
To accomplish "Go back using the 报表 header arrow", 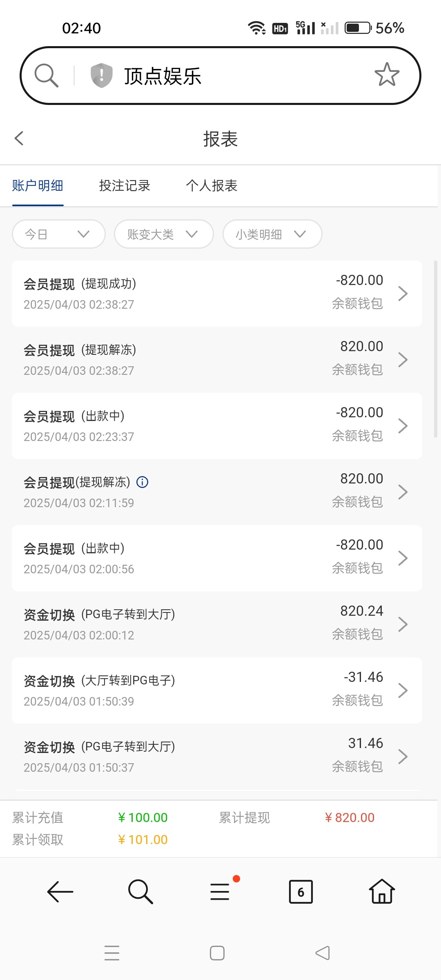I will click(19, 138).
